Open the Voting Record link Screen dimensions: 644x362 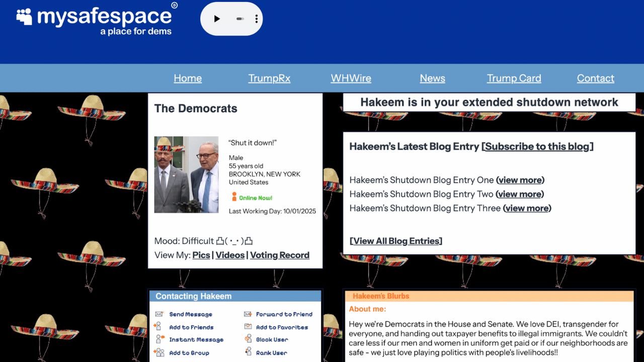pyautogui.click(x=279, y=255)
